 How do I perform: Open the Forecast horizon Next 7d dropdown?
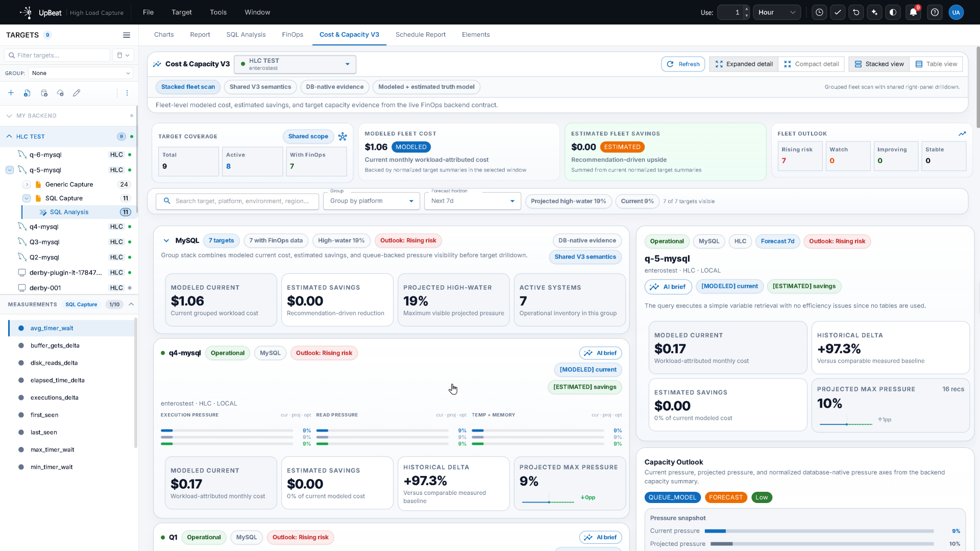(472, 201)
